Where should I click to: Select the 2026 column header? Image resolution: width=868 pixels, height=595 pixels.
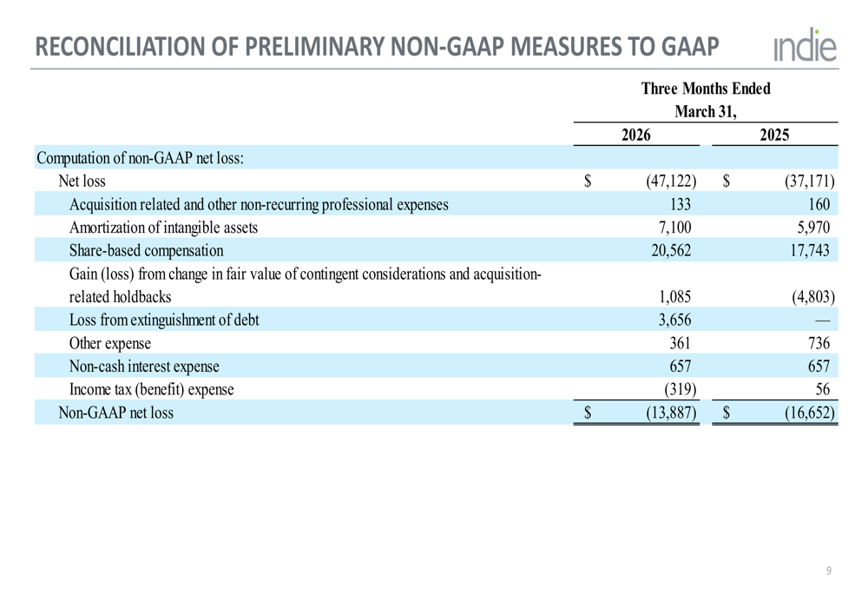point(636,135)
